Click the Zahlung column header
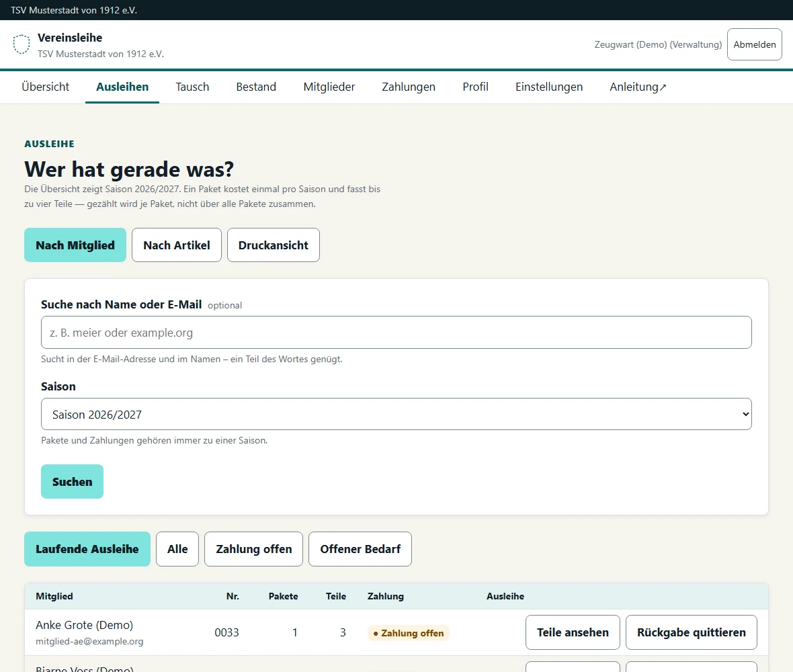Viewport: 793px width, 672px height. click(385, 596)
